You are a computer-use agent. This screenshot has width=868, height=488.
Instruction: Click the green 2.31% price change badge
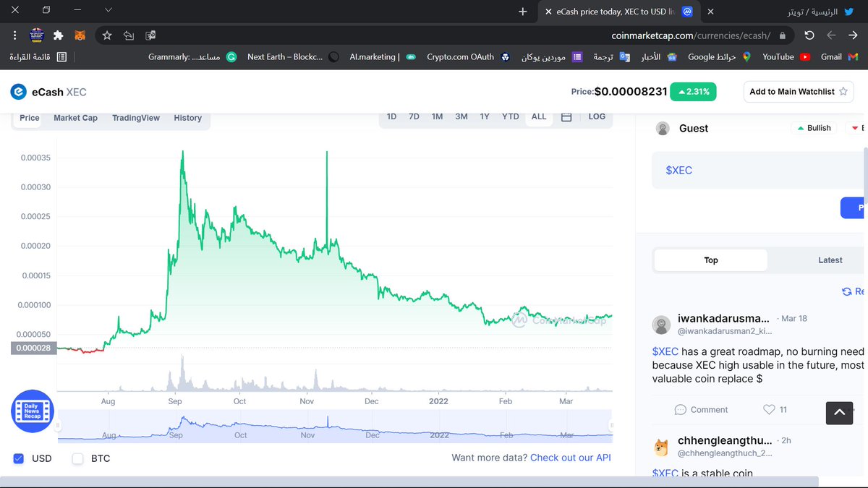tap(694, 92)
